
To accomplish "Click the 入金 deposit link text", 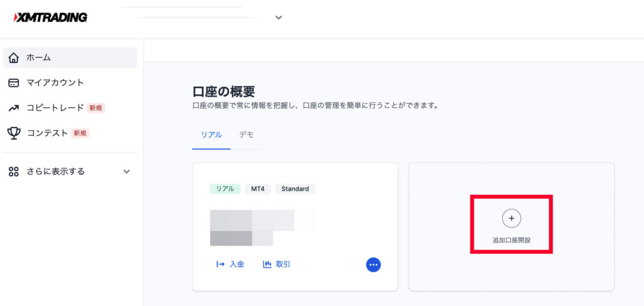I will click(237, 265).
